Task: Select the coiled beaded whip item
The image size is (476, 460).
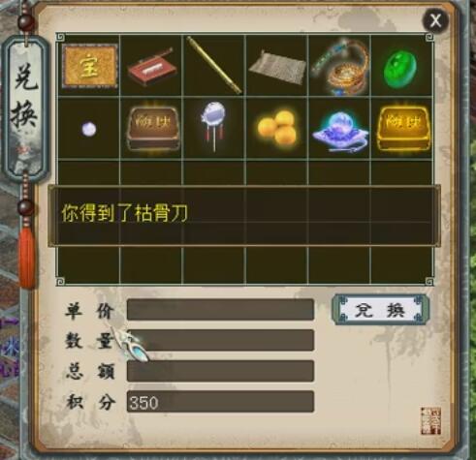Action: 339,67
